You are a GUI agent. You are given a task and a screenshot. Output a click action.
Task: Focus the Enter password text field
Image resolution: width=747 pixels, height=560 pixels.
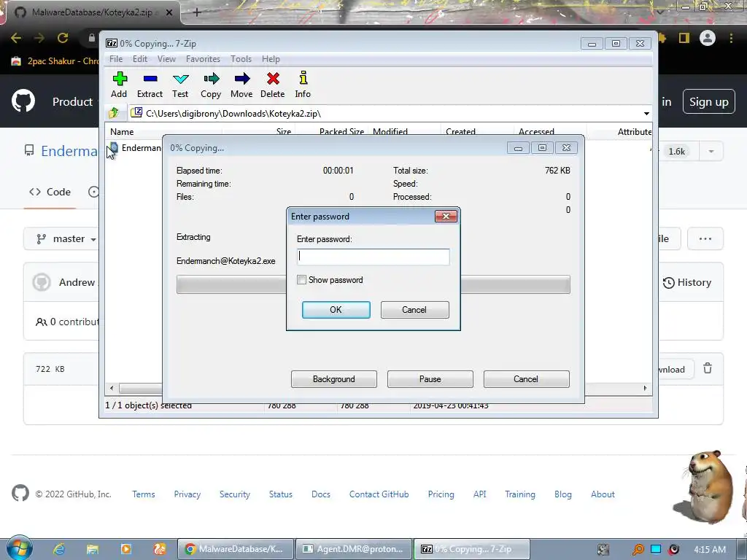click(x=373, y=257)
